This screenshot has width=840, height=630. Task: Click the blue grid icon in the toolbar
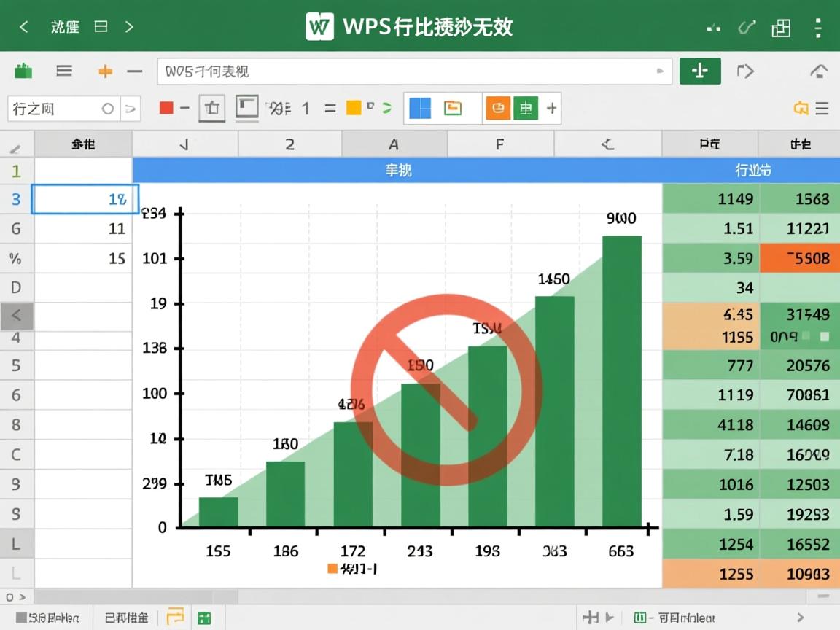click(x=419, y=107)
